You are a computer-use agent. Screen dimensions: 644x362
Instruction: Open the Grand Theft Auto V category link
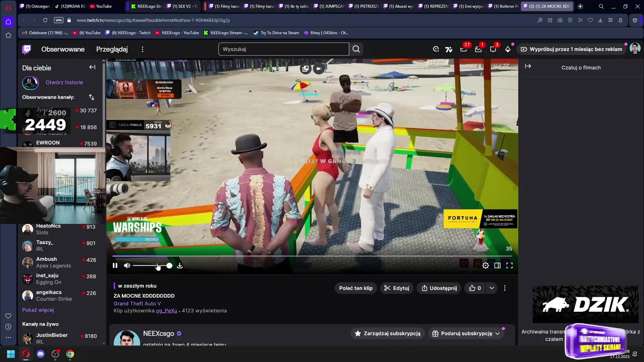137,304
